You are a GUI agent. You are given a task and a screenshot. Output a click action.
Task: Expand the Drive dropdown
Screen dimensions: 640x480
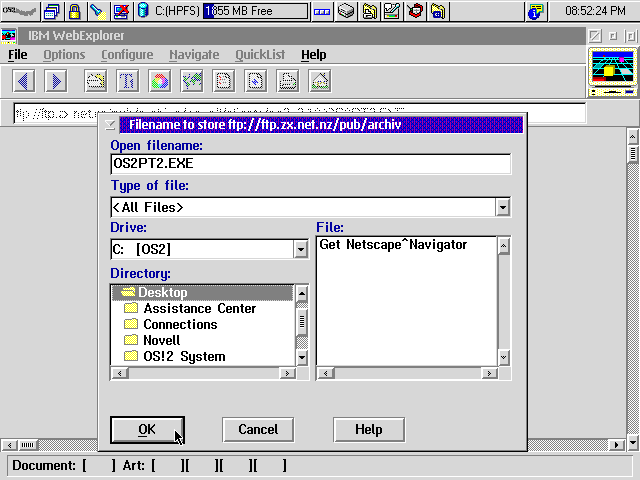pyautogui.click(x=301, y=249)
